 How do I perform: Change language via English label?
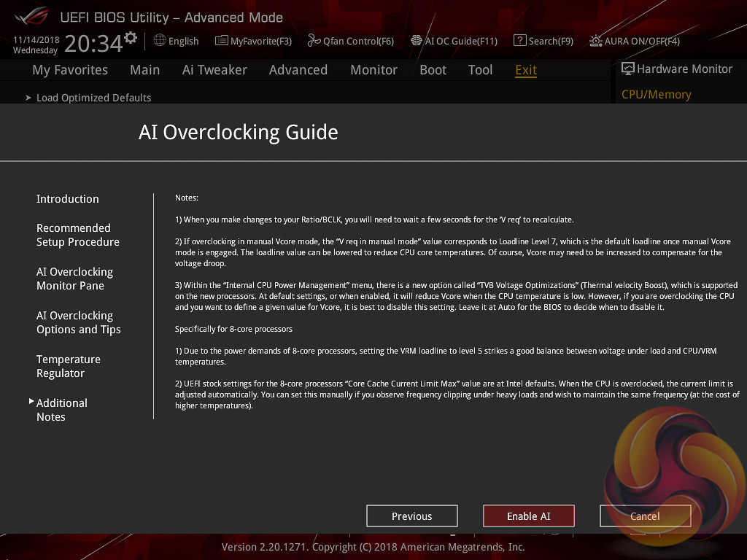(x=183, y=41)
